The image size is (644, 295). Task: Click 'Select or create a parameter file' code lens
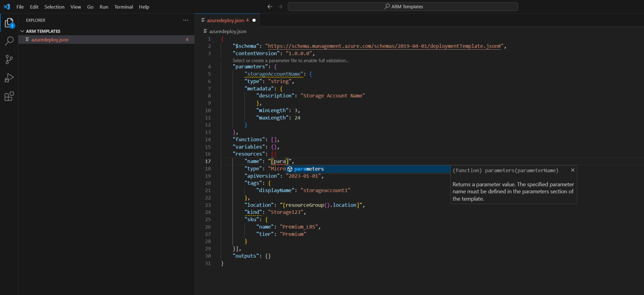tap(290, 61)
